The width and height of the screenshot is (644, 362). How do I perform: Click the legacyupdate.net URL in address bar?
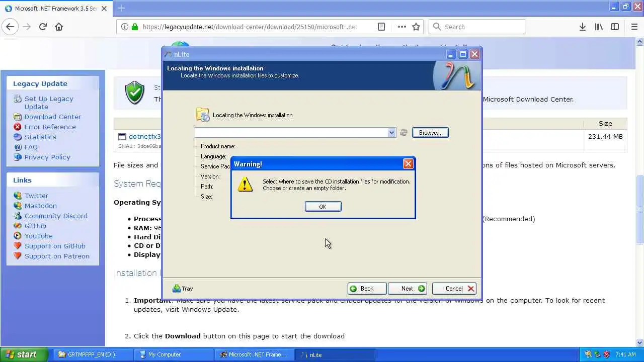coord(250,27)
